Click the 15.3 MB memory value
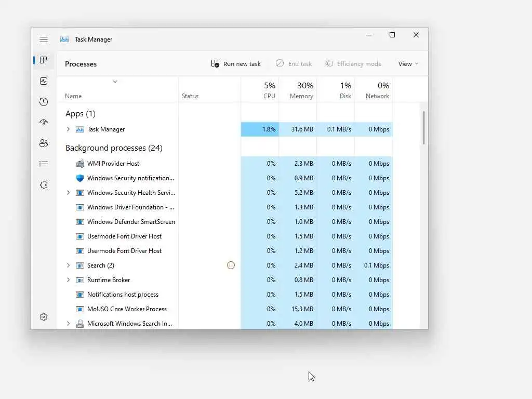The width and height of the screenshot is (532, 399). (x=302, y=309)
